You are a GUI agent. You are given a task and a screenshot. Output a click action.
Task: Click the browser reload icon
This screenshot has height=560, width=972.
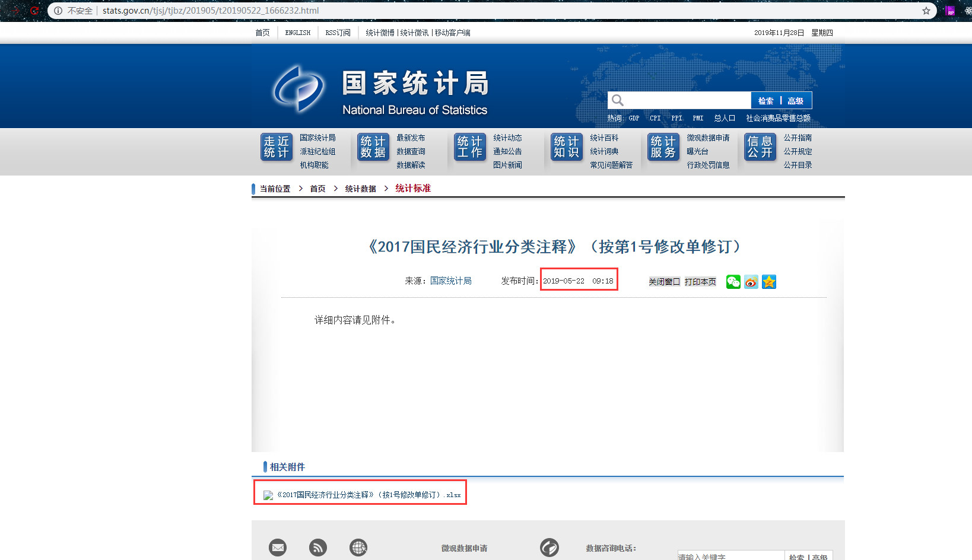pyautogui.click(x=34, y=11)
